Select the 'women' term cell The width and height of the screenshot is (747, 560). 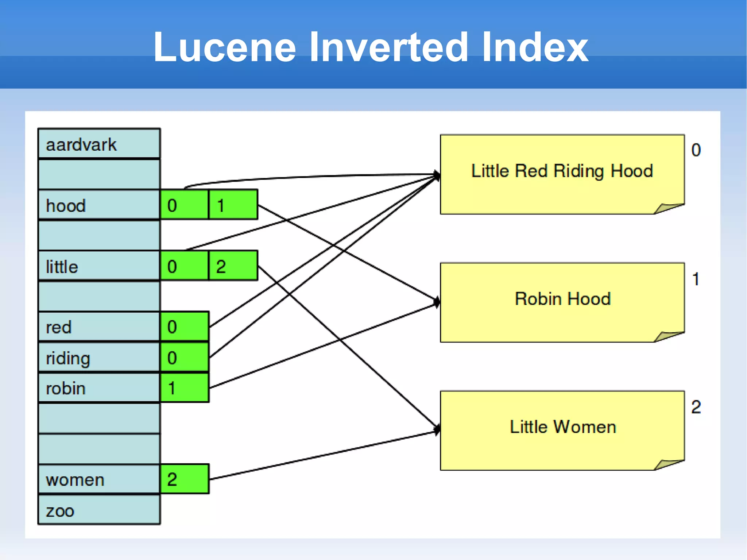(99, 479)
